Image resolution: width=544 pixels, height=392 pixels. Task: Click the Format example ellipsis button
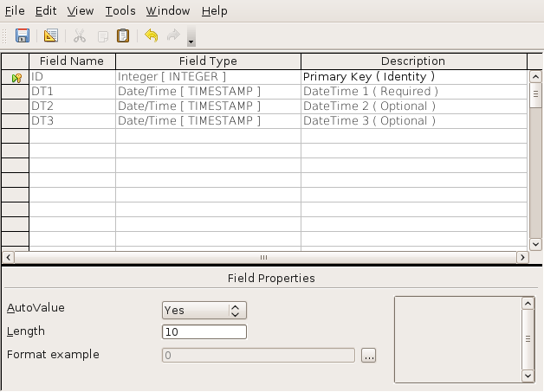(368, 355)
